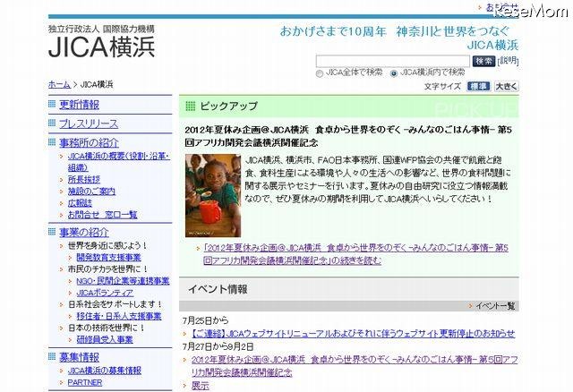Click the 更新情報 sidebar link

coord(79,105)
